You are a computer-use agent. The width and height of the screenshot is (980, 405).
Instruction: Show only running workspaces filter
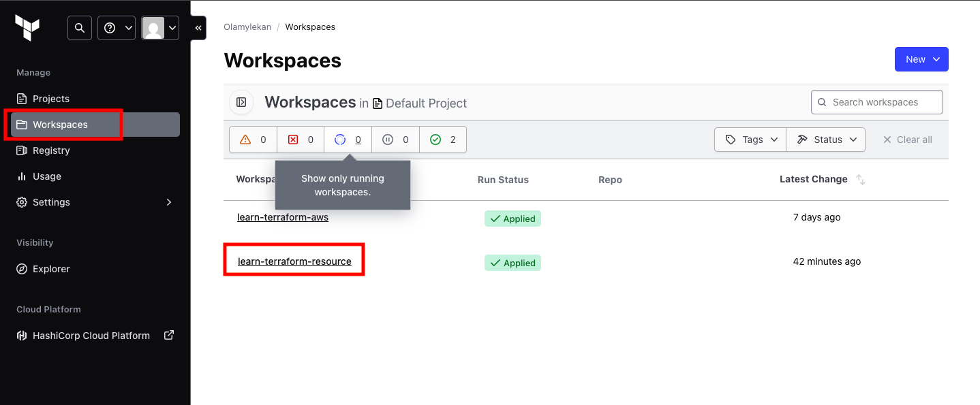(348, 140)
